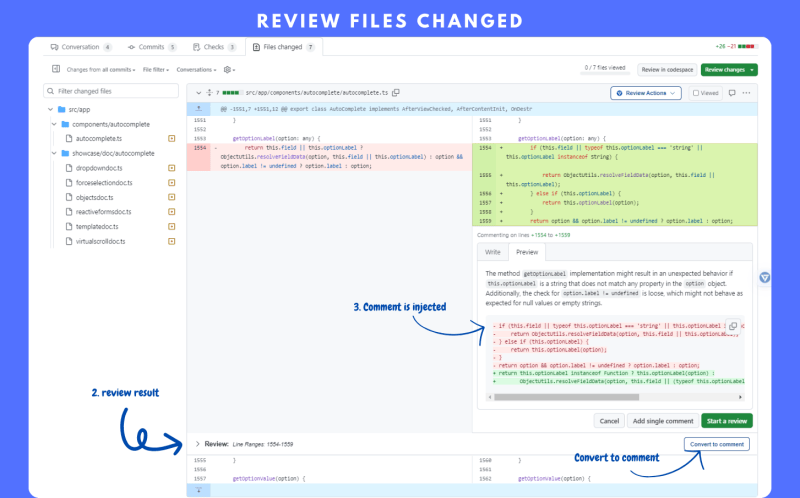Viewport: 800px width, 498px height.
Task: Open the Checks tab
Action: tap(214, 47)
